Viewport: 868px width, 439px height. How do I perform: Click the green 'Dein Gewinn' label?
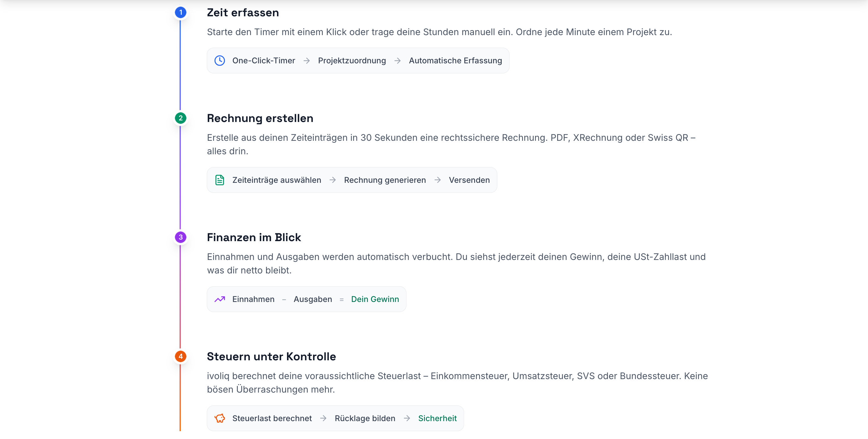pos(375,299)
